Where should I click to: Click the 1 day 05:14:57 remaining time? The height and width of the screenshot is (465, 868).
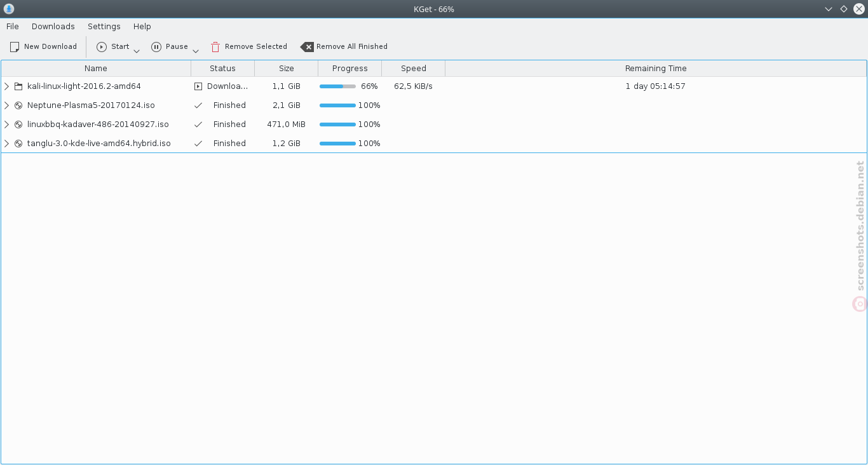(655, 86)
